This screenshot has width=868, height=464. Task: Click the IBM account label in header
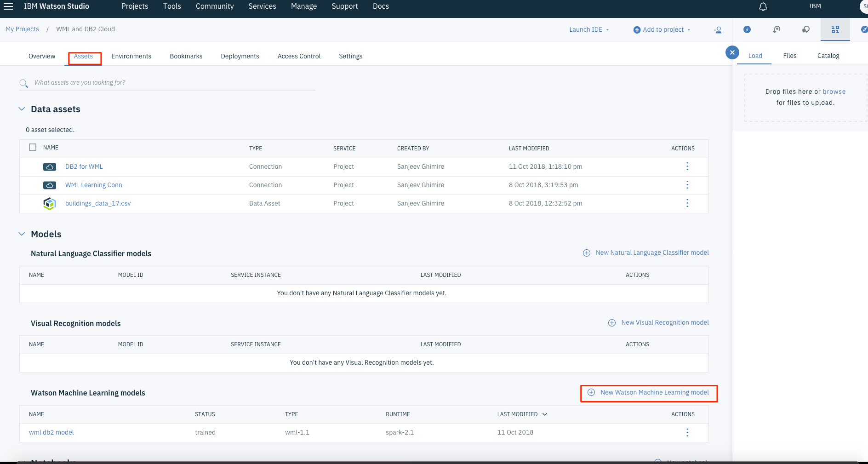815,6
